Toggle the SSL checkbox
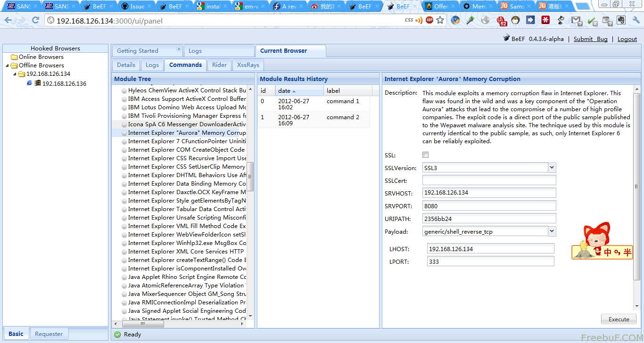Image resolution: width=644 pixels, height=343 pixels. point(426,155)
